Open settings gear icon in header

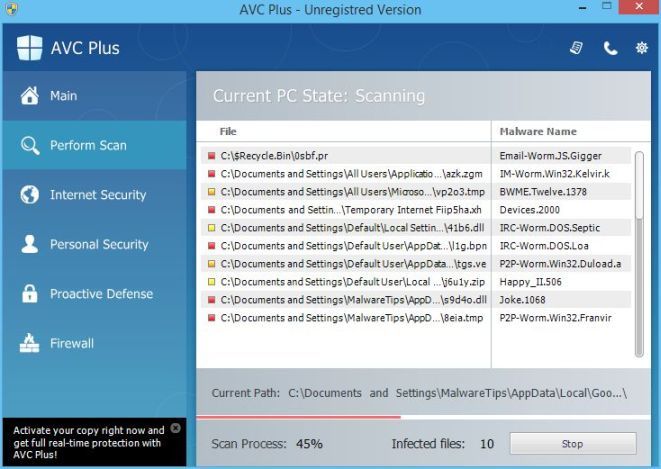coord(642,48)
